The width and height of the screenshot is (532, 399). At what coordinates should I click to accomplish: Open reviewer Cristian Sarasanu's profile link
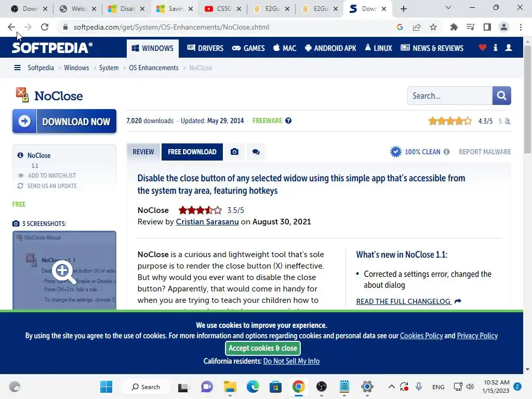point(207,221)
